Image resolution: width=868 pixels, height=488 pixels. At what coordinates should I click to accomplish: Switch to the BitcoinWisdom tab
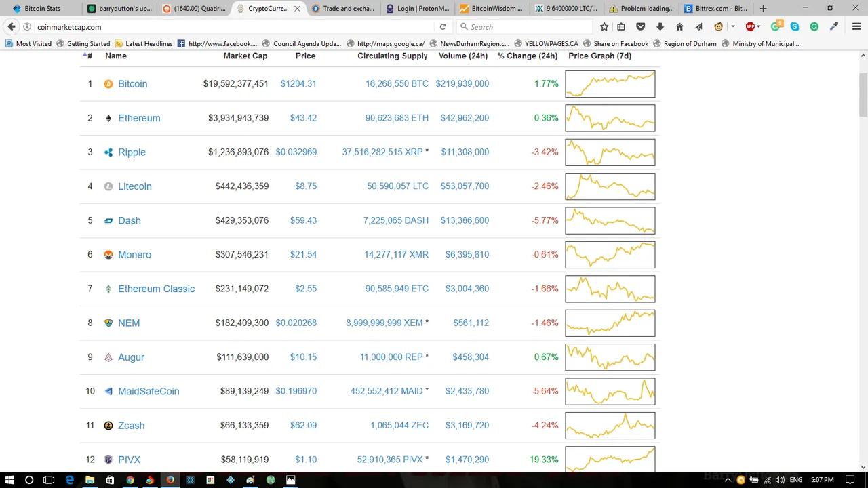[493, 9]
